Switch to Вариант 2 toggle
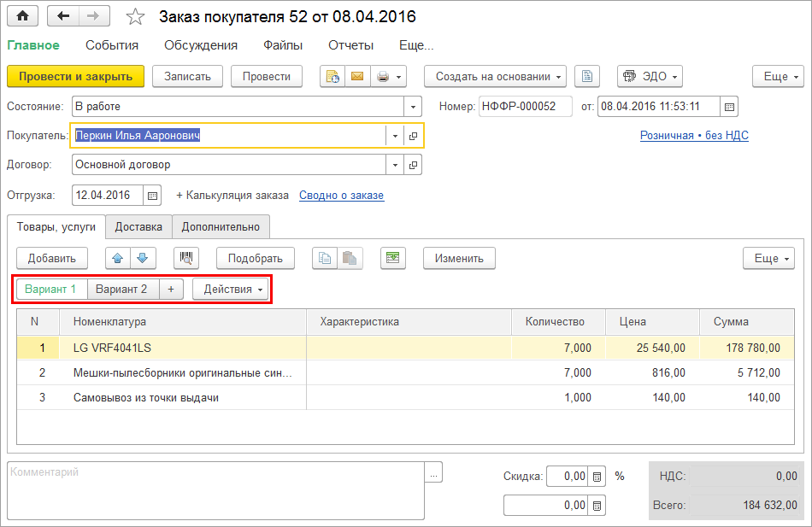 [x=121, y=290]
